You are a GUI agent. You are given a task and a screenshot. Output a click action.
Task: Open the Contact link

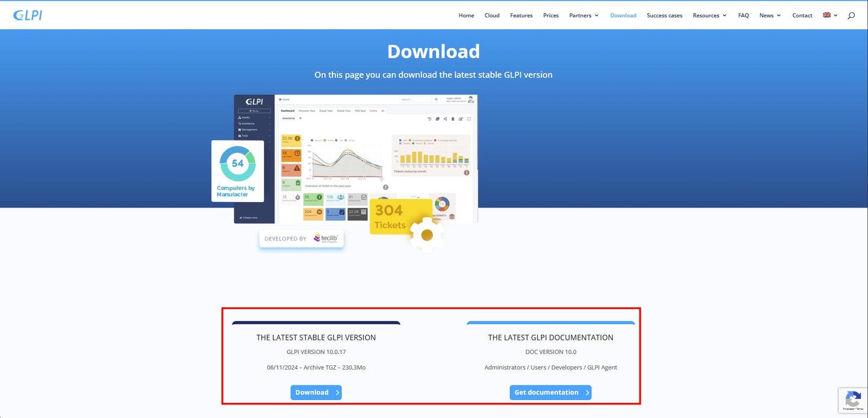tap(802, 15)
